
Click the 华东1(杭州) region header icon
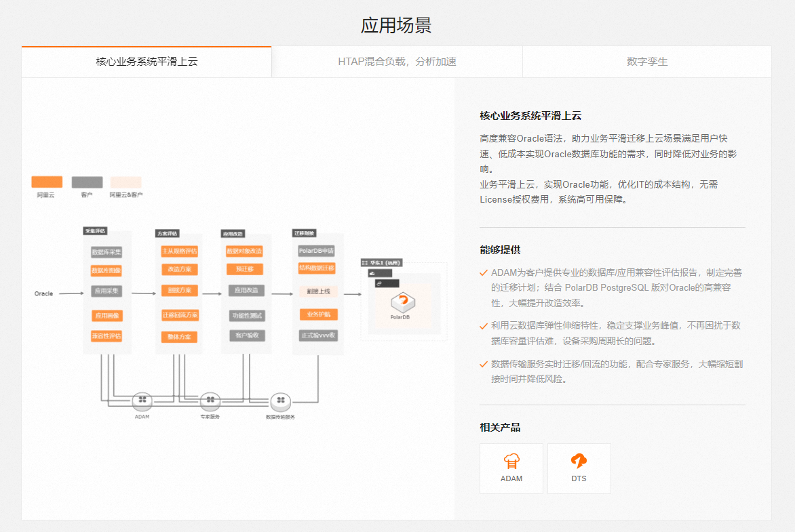pyautogui.click(x=364, y=263)
